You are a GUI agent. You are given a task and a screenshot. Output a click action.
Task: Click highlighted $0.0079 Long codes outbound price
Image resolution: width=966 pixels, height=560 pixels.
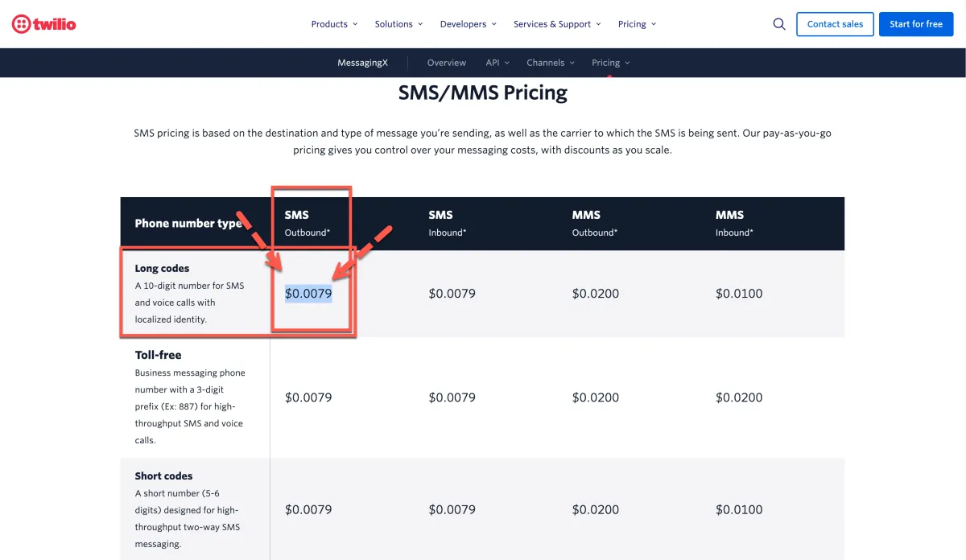coord(308,294)
